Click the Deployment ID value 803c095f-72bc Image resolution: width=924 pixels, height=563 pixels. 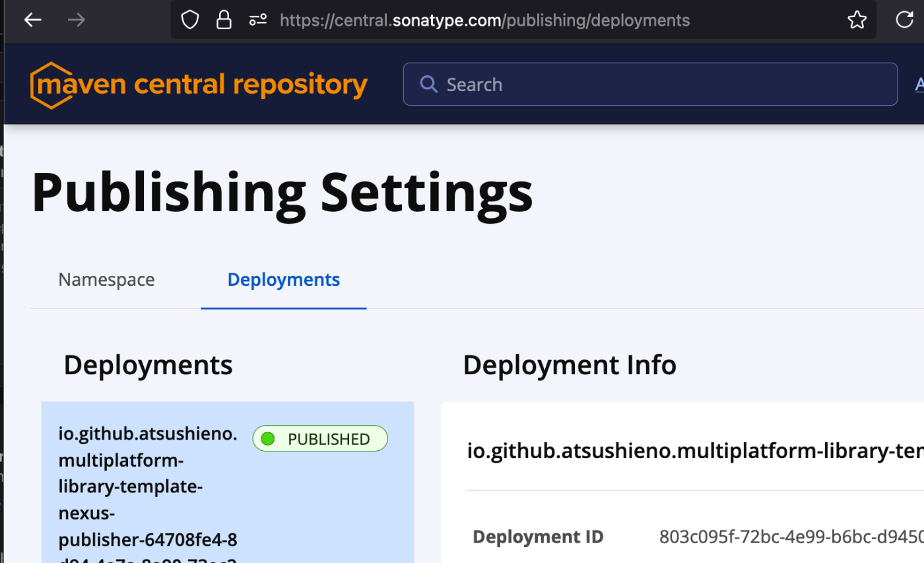[791, 537]
